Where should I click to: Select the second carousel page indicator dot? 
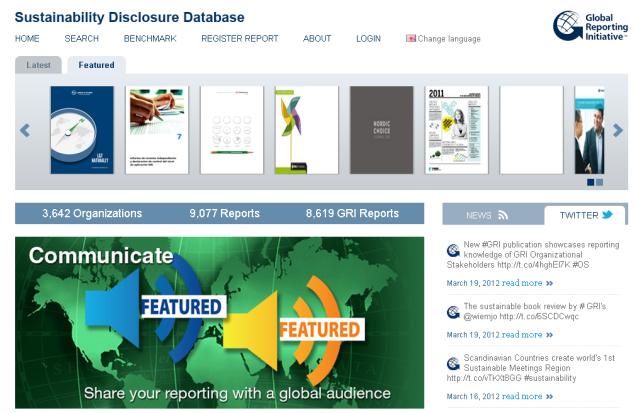tap(599, 182)
